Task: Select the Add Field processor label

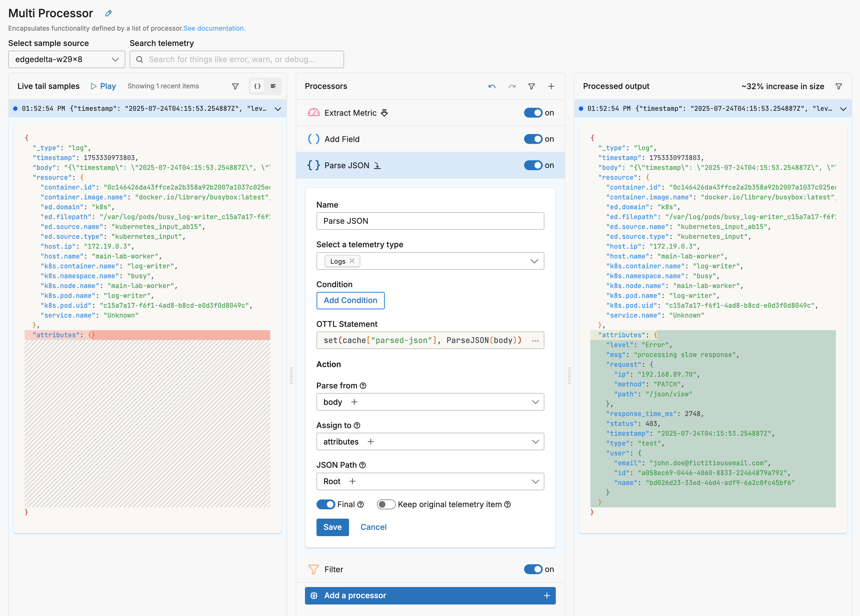Action: coord(342,139)
